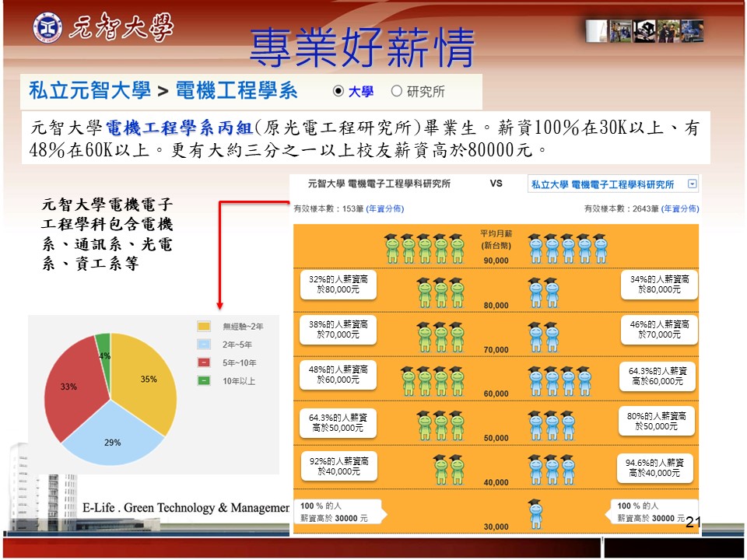Image resolution: width=747 pixels, height=560 pixels.
Task: Click the 92%的人薪資高於40,000元 callout
Action: coord(338,466)
